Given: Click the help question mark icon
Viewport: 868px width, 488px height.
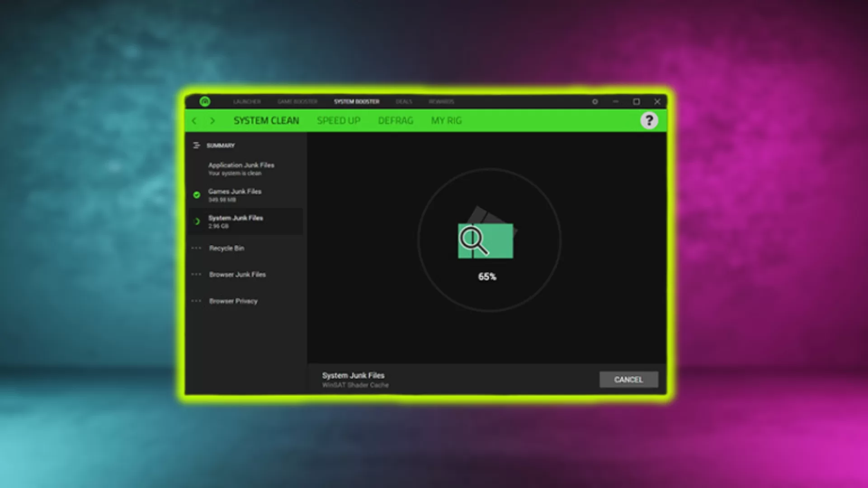Looking at the screenshot, I should [649, 120].
